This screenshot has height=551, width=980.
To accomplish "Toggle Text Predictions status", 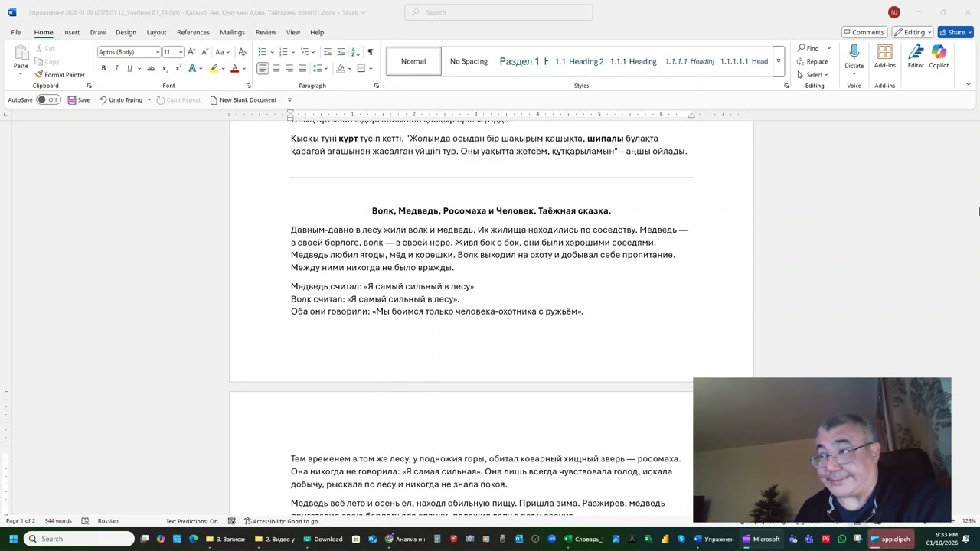I will tap(191, 521).
